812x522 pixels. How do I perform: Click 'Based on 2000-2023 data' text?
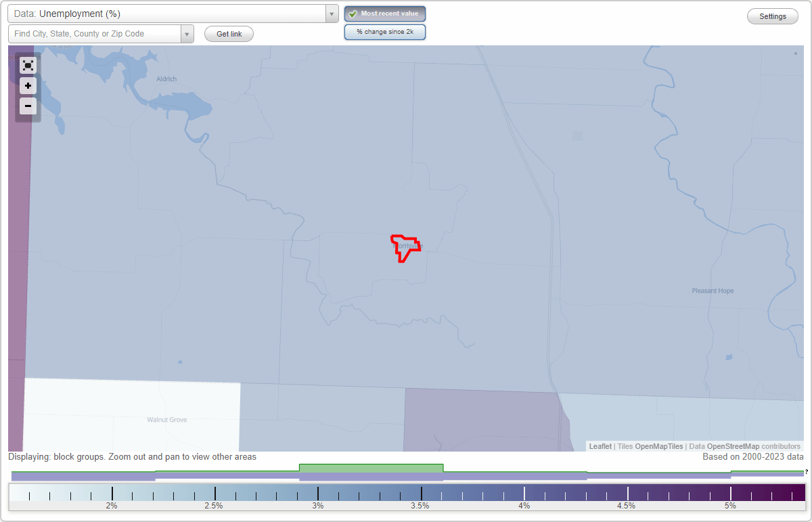pyautogui.click(x=753, y=457)
